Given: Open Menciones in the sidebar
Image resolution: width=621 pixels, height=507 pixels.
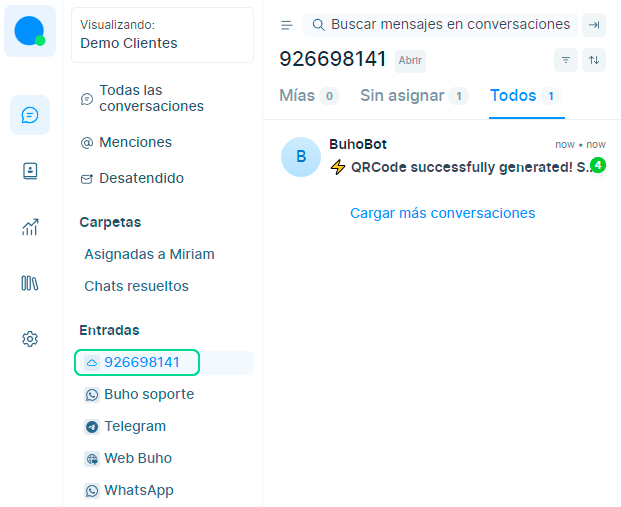Looking at the screenshot, I should tap(135, 142).
